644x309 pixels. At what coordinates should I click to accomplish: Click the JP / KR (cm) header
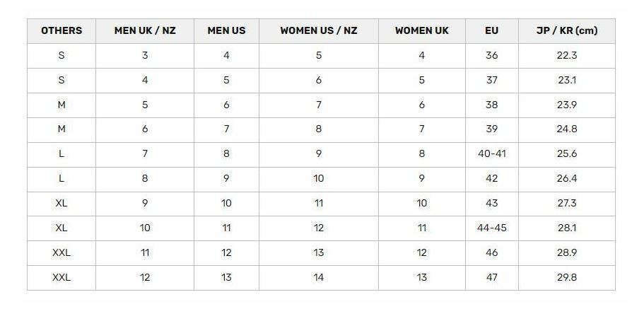click(x=567, y=31)
